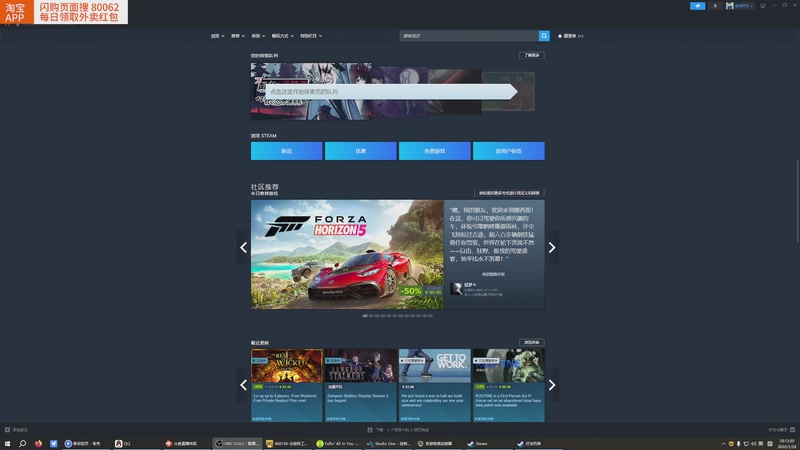Open Dungeon Stalkers update card
Screen dimensions: 800x450
[x=361, y=385]
